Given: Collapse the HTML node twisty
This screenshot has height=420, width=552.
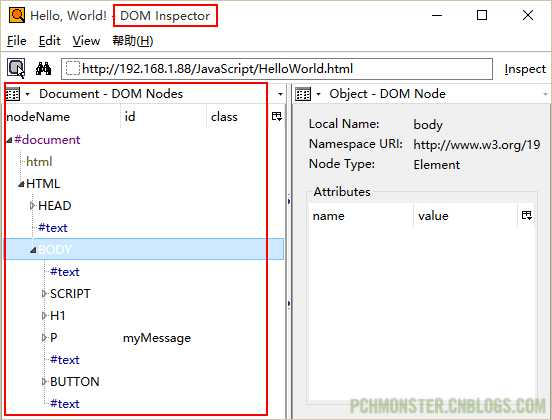Looking at the screenshot, I should tap(21, 184).
